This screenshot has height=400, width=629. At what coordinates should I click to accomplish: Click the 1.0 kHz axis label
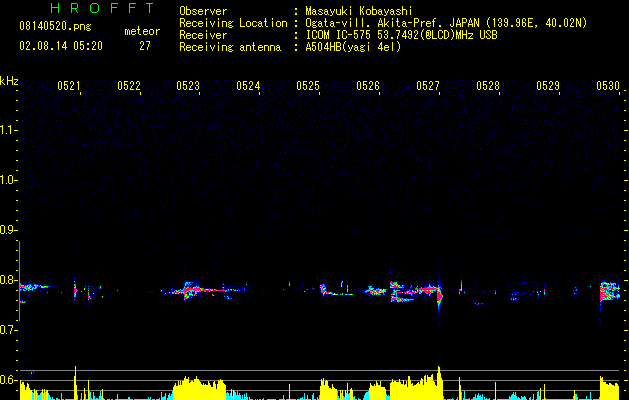[8, 180]
